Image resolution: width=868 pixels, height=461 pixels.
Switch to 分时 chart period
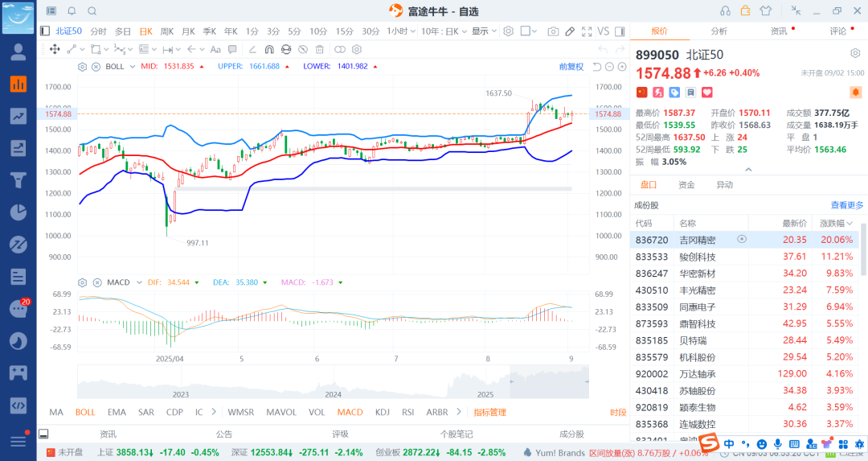coord(99,31)
